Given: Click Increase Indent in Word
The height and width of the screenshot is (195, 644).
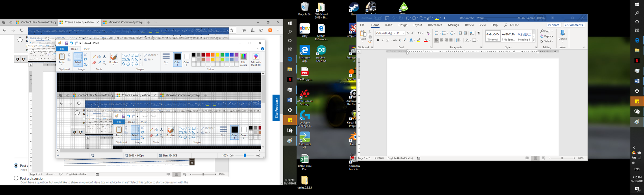Looking at the screenshot, I should tap(465, 33).
